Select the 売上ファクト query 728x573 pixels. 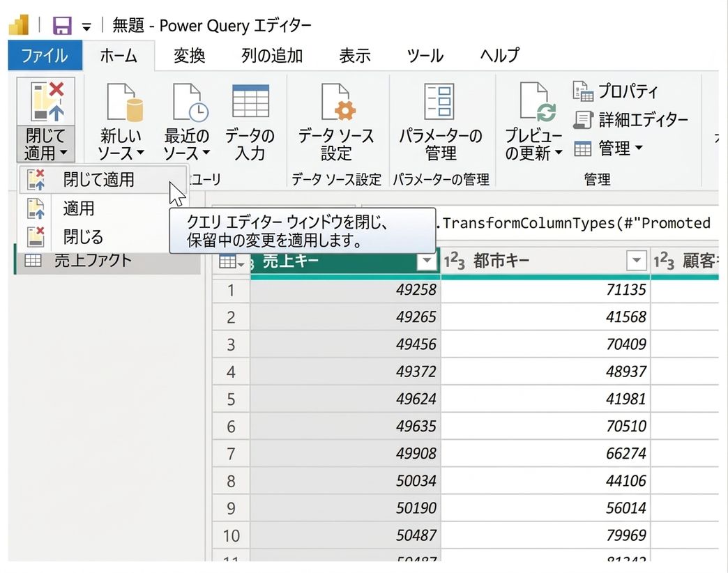(107, 261)
